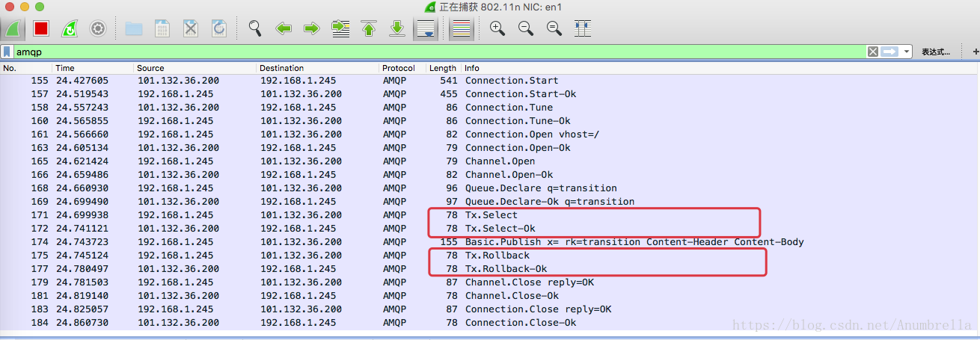This screenshot has height=340, width=980.
Task: Click the go to specified packet icon
Action: pos(340,29)
